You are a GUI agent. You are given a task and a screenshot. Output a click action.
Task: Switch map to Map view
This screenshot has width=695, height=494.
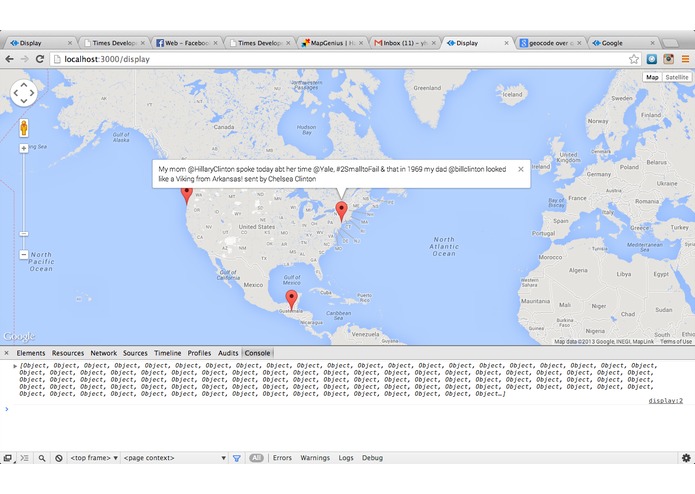point(652,77)
